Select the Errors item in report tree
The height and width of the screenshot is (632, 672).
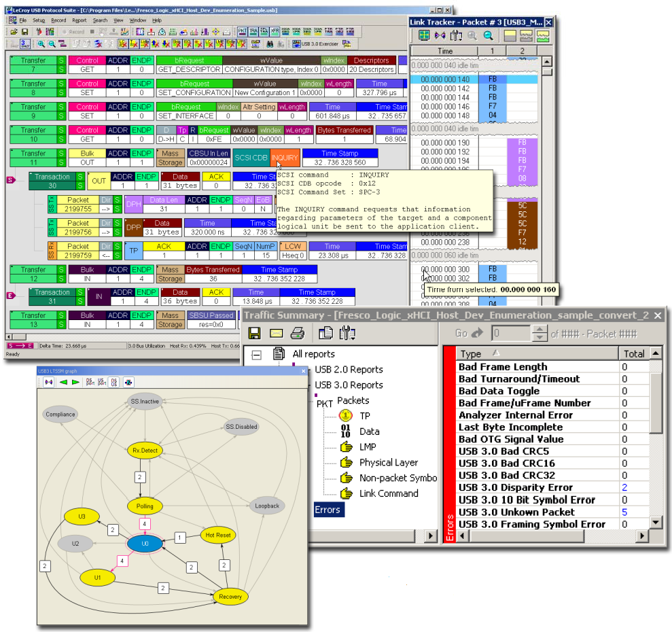(x=328, y=510)
